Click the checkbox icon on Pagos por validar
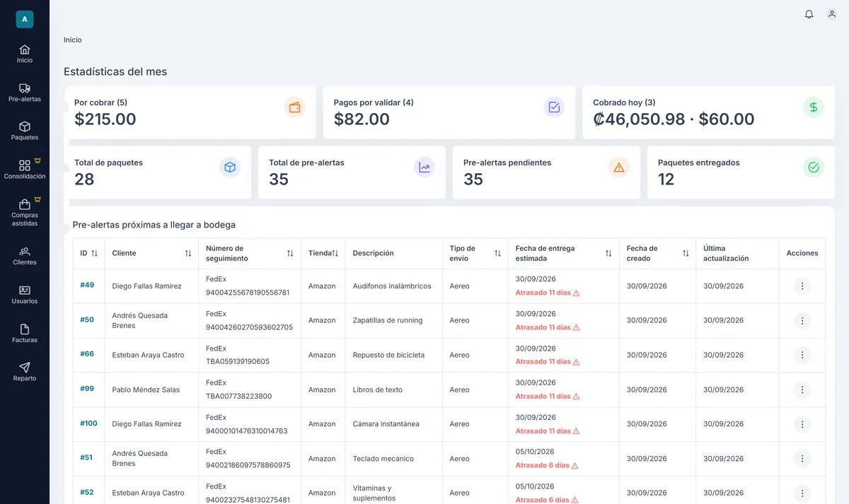 pyautogui.click(x=554, y=107)
